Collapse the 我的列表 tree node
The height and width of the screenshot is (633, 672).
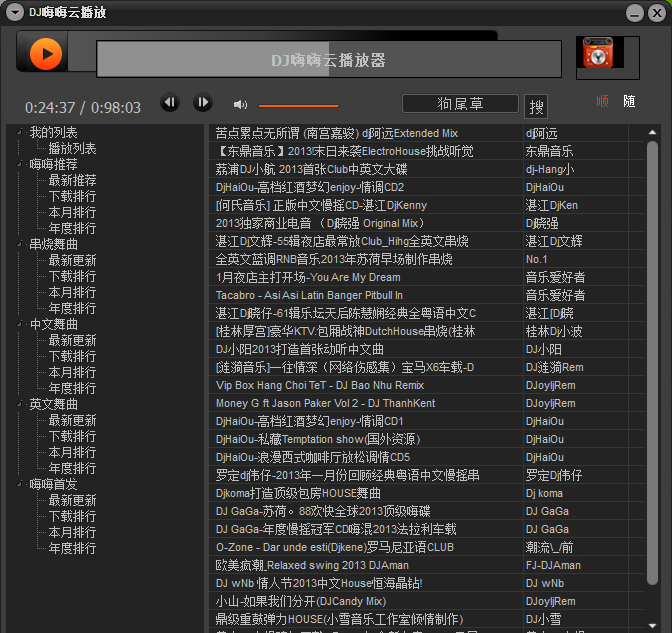(x=21, y=132)
